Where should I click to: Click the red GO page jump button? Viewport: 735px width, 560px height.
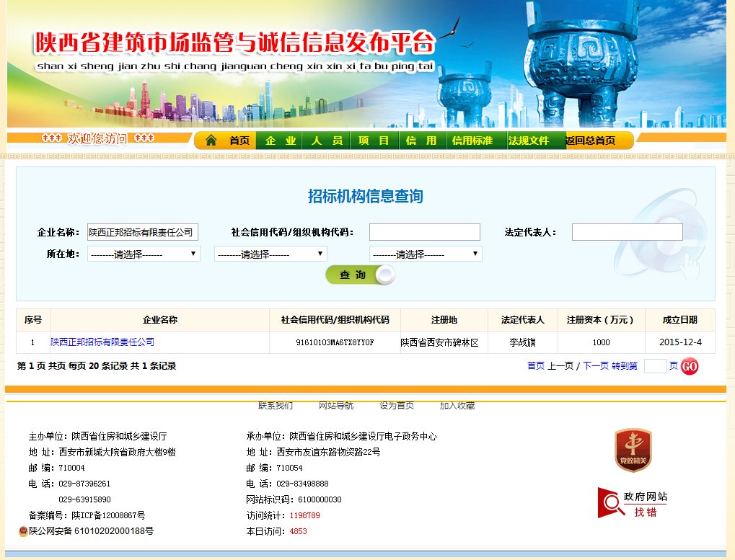tap(690, 366)
